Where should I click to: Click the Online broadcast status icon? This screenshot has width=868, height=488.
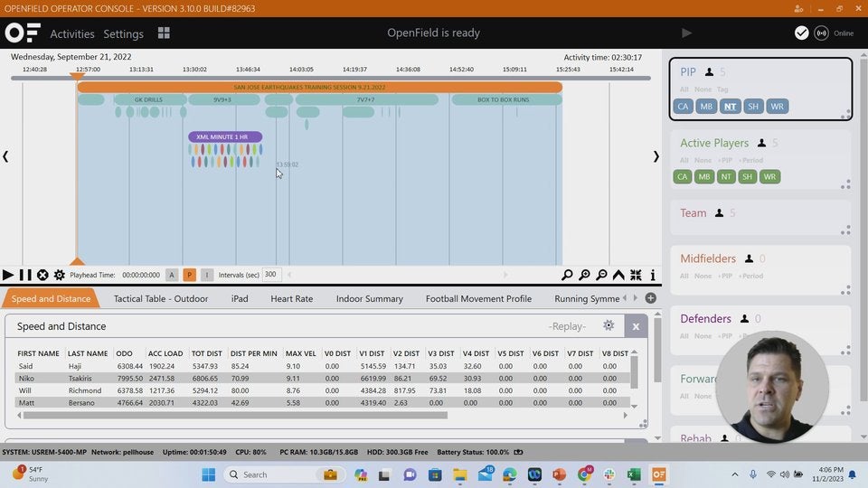(x=821, y=33)
